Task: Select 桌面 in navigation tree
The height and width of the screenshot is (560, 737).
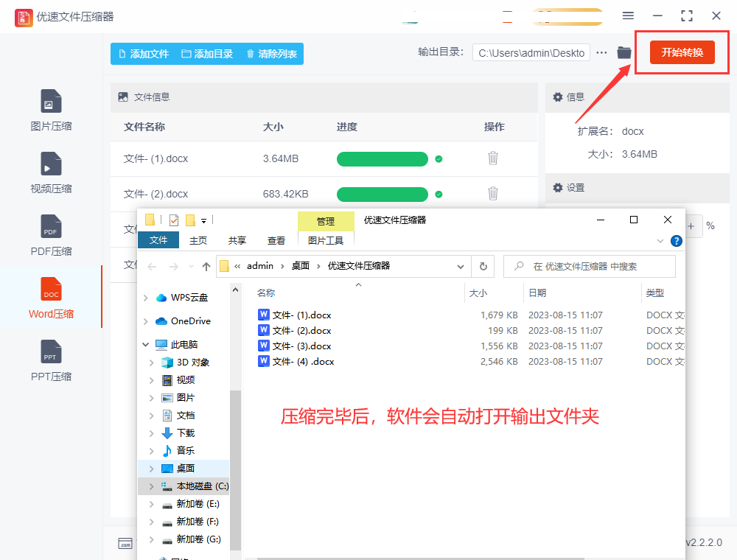Action: pyautogui.click(x=185, y=469)
